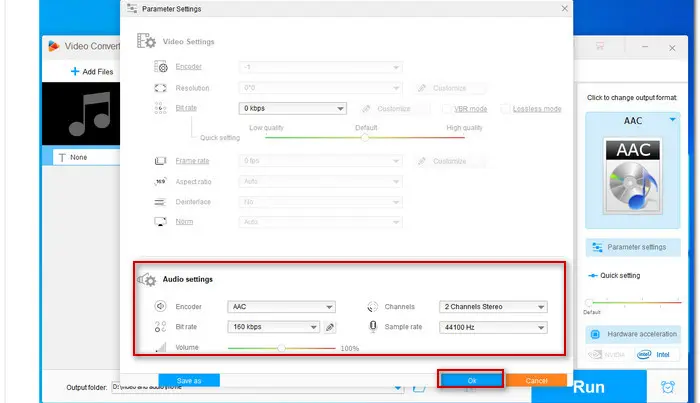Open the Deinterlace dropdown

tap(321, 202)
